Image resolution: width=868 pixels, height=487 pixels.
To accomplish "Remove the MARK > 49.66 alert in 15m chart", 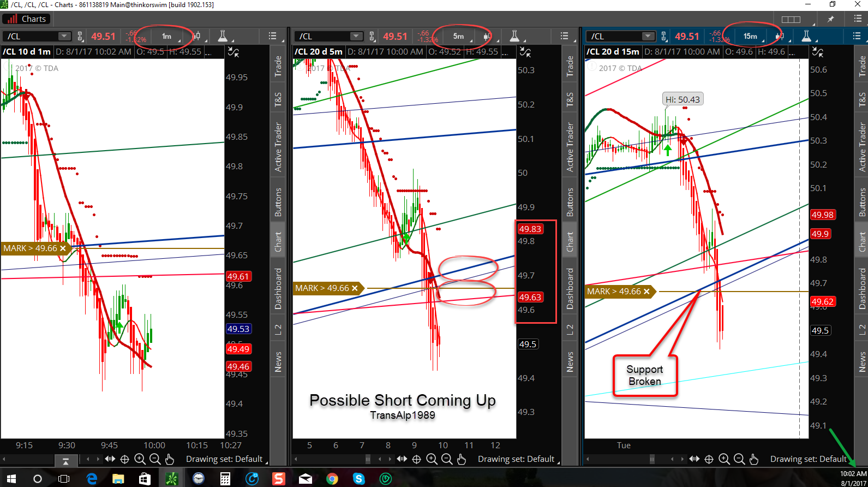I will click(x=647, y=292).
